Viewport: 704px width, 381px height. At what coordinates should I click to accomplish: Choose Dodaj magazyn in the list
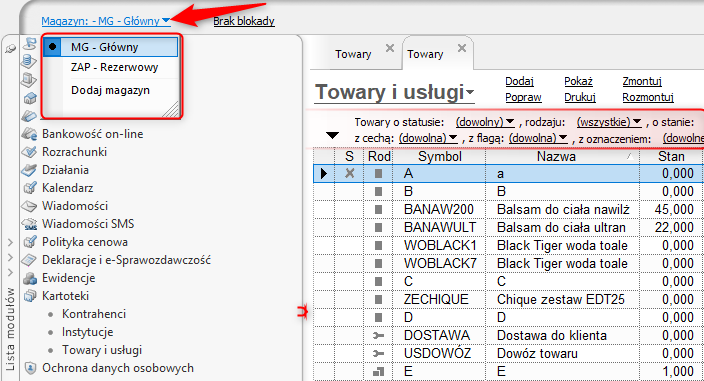[x=110, y=90]
